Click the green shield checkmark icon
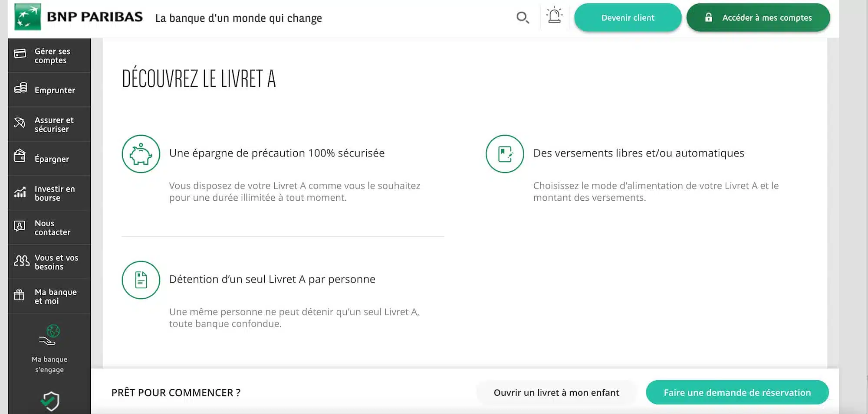868x414 pixels. [x=50, y=401]
